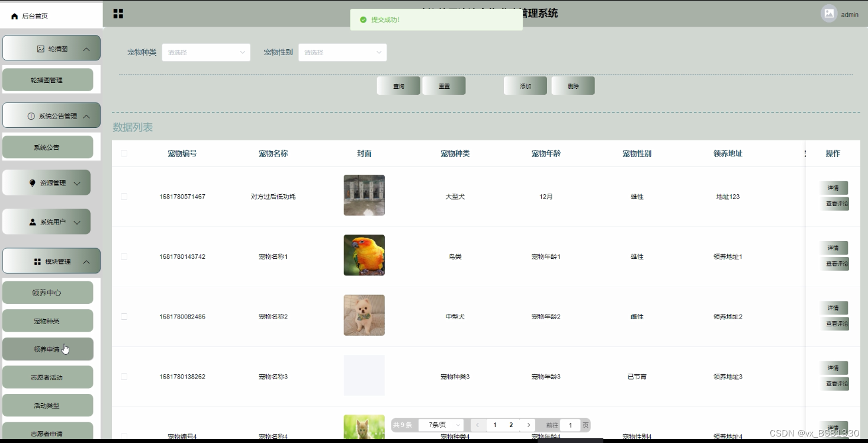Open the 7条/页 page size dropdown

441,425
